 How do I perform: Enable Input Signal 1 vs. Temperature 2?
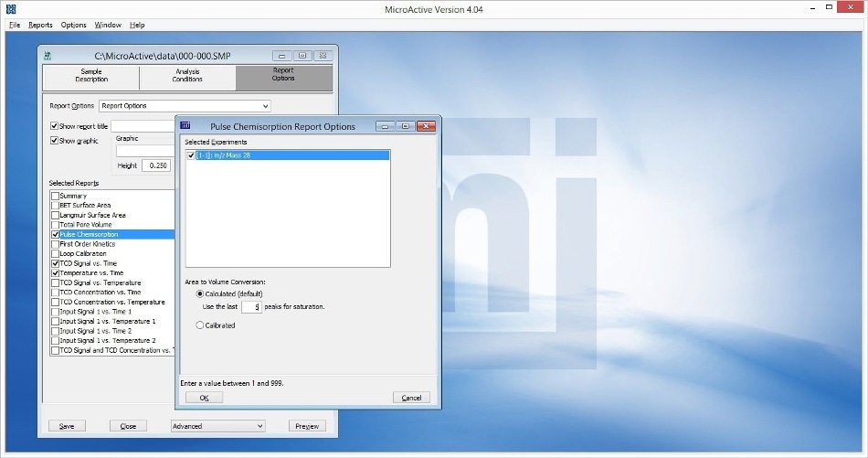[55, 341]
